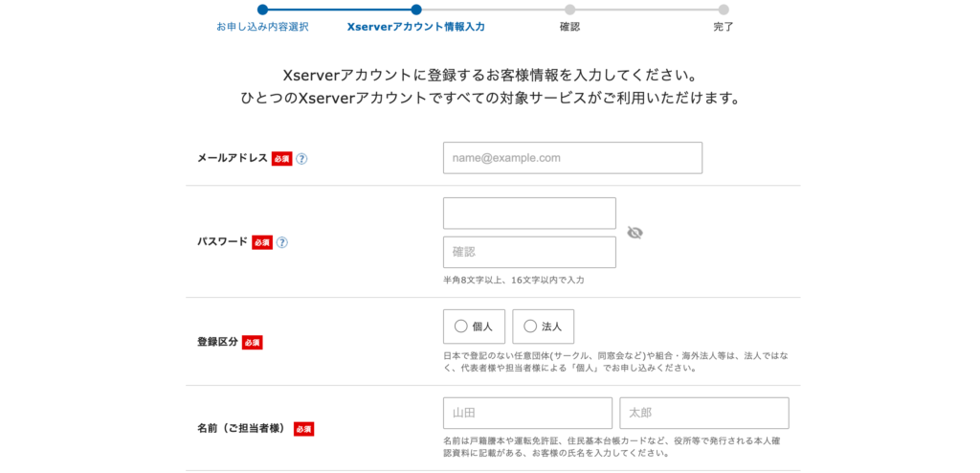
Task: Focus the 太郎 first name field
Action: (x=704, y=413)
